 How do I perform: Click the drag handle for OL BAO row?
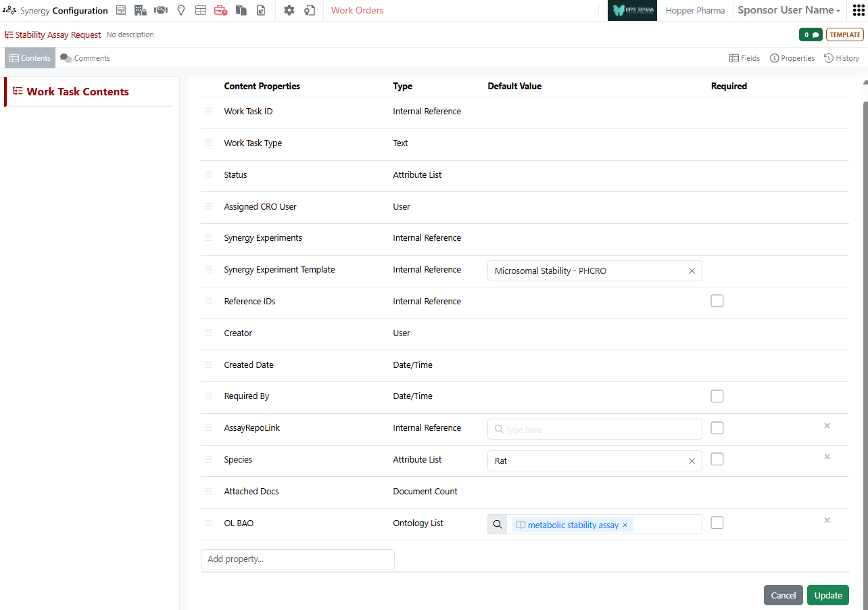208,523
